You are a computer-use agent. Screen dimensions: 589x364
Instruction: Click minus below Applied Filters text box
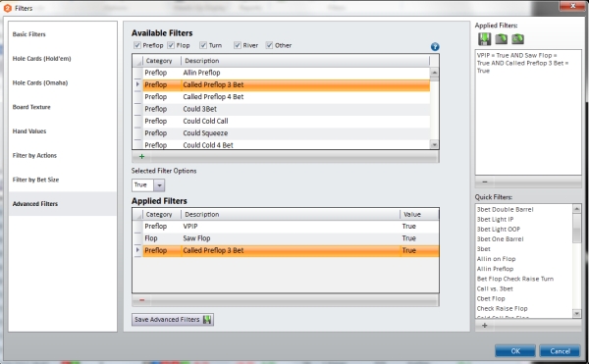pyautogui.click(x=485, y=182)
